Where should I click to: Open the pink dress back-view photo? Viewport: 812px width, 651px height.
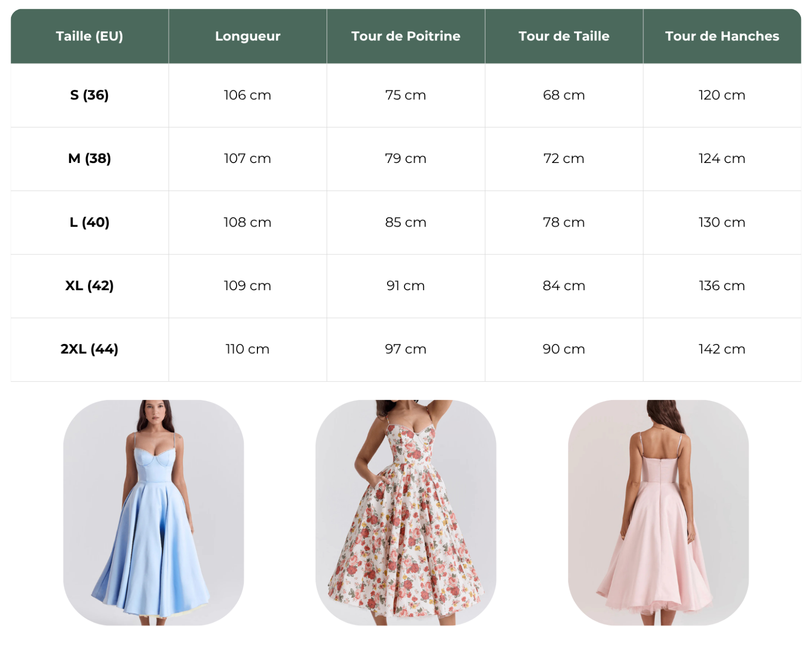click(x=658, y=512)
